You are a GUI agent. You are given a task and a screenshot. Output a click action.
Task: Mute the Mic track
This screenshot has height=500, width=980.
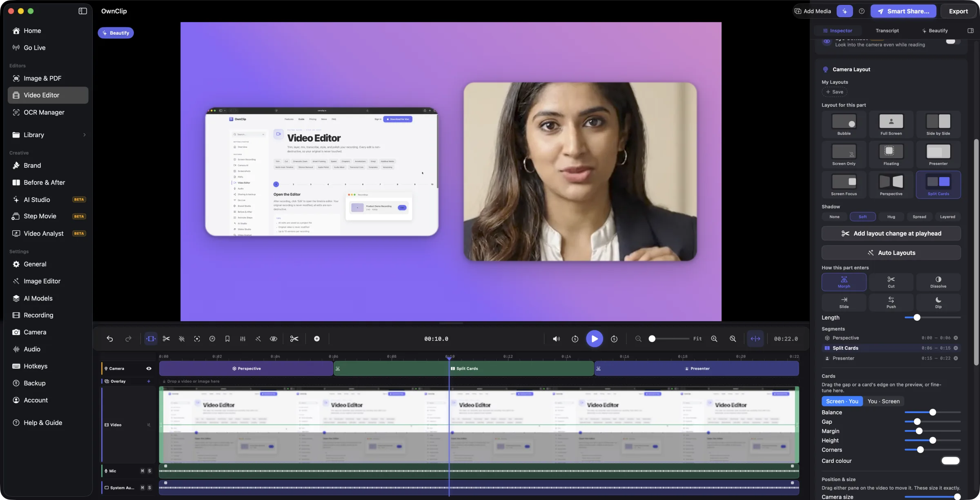point(143,471)
